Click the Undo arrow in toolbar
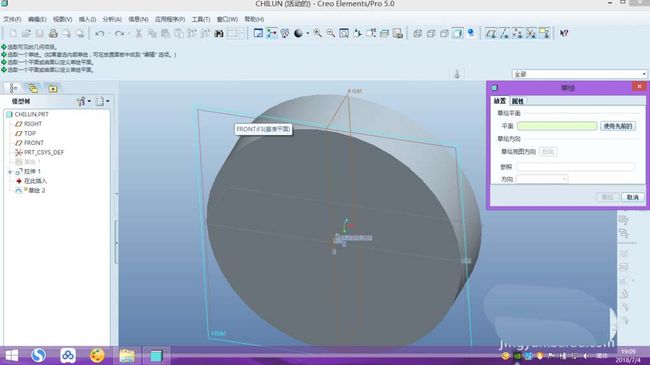Image resolution: width=650 pixels, height=365 pixels. click(x=99, y=33)
